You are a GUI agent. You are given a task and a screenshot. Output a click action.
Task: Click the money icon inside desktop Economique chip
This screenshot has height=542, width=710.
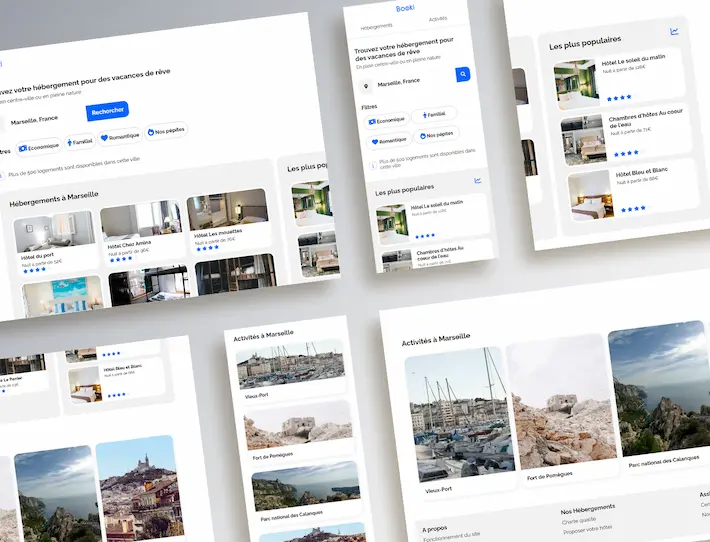click(x=23, y=149)
